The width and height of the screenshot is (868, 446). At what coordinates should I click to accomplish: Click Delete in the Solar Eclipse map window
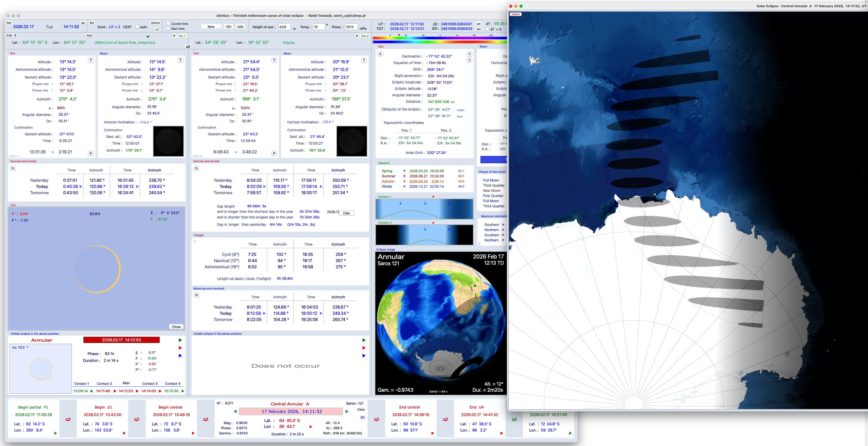click(x=516, y=14)
